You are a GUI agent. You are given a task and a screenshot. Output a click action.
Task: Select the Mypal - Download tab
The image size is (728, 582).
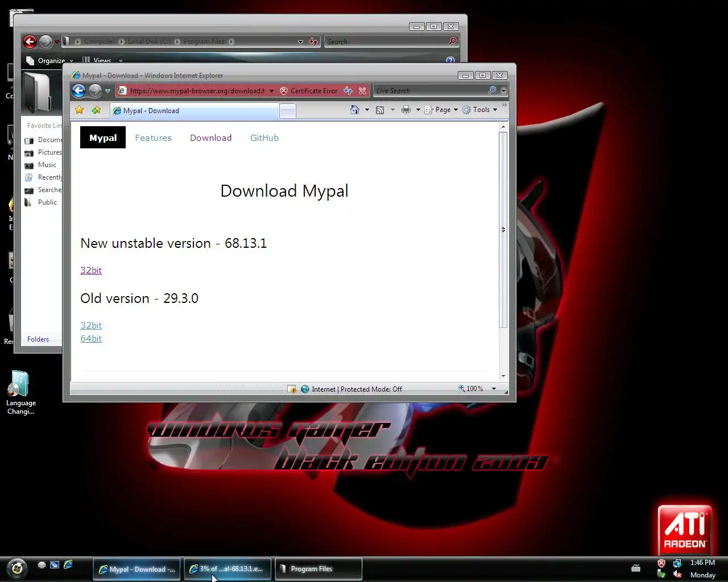pyautogui.click(x=194, y=111)
